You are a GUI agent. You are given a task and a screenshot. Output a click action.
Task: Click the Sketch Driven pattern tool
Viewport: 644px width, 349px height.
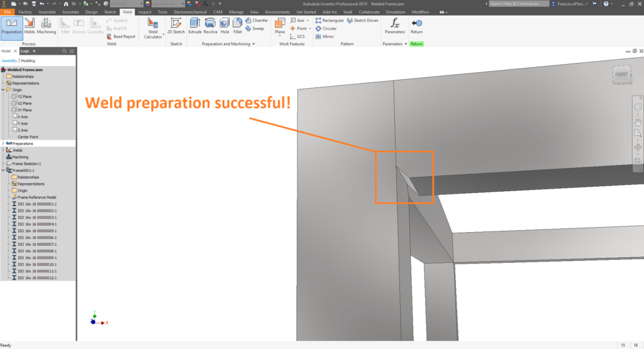[x=363, y=20]
